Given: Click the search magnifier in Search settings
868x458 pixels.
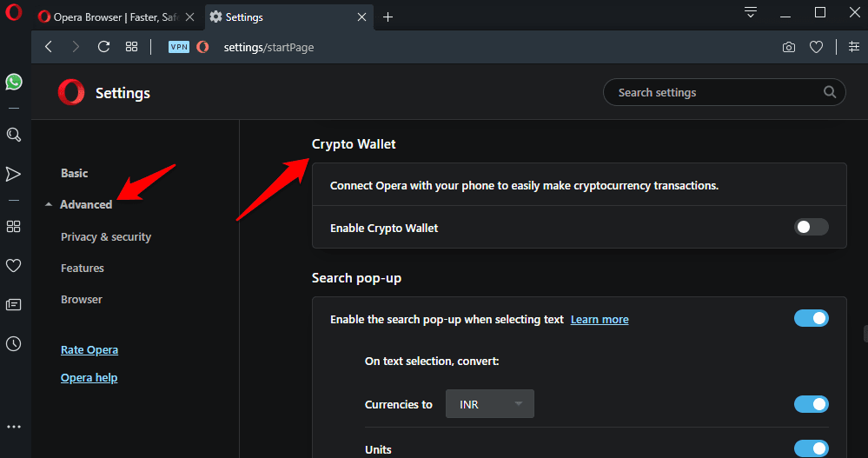Looking at the screenshot, I should tap(829, 92).
